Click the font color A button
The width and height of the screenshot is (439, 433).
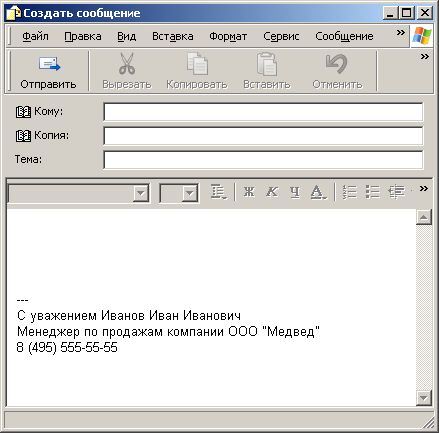pyautogui.click(x=318, y=192)
